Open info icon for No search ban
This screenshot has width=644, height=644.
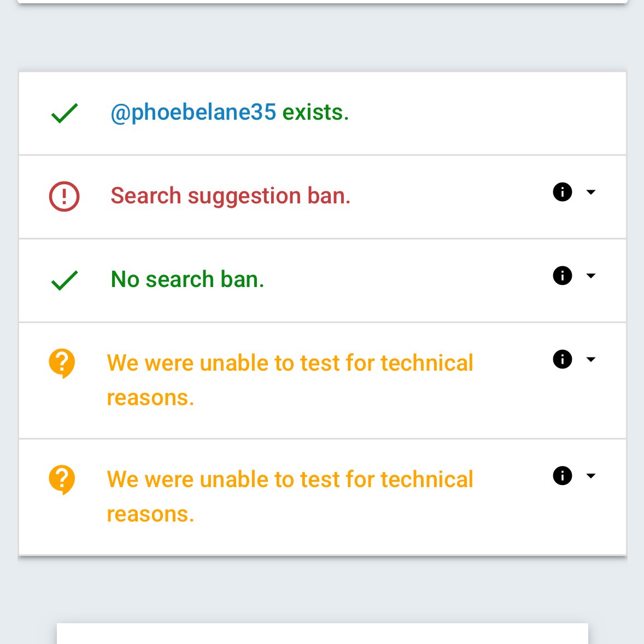562,276
